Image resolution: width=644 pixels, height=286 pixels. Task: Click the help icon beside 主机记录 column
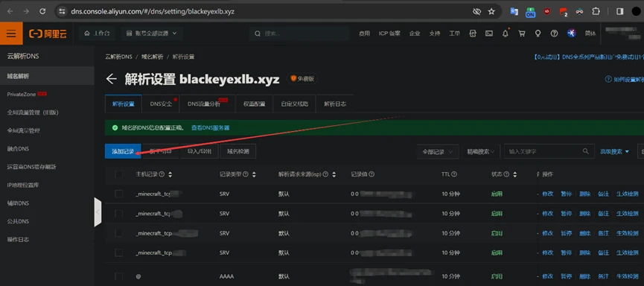tap(162, 174)
